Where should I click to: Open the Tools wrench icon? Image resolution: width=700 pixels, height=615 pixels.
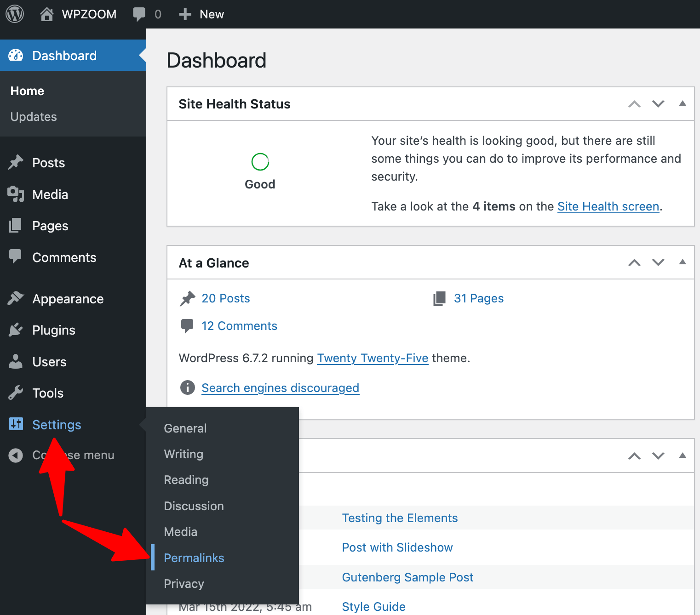16,393
